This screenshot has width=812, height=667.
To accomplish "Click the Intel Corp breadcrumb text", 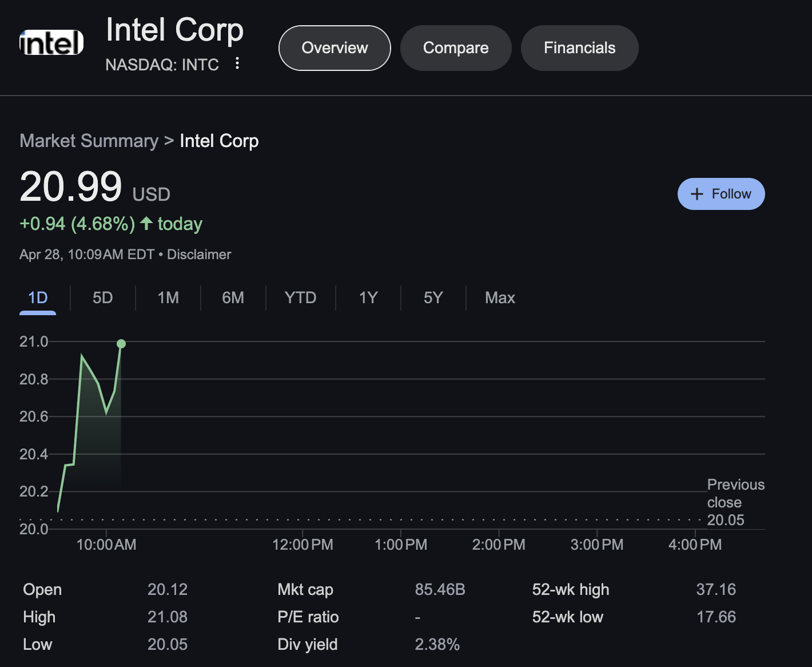I will [219, 141].
